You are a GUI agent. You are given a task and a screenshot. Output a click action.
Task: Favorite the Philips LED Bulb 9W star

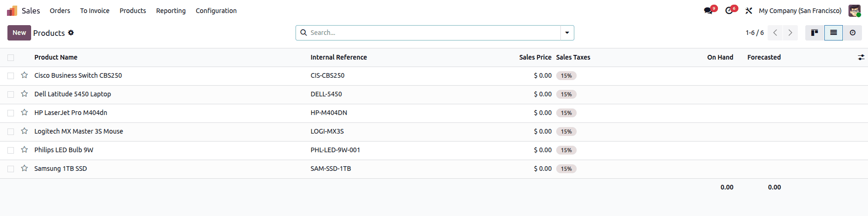25,149
